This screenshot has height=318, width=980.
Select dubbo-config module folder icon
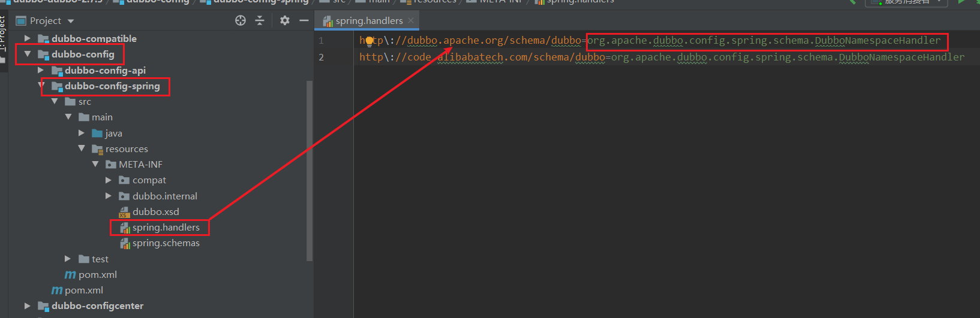coord(43,54)
